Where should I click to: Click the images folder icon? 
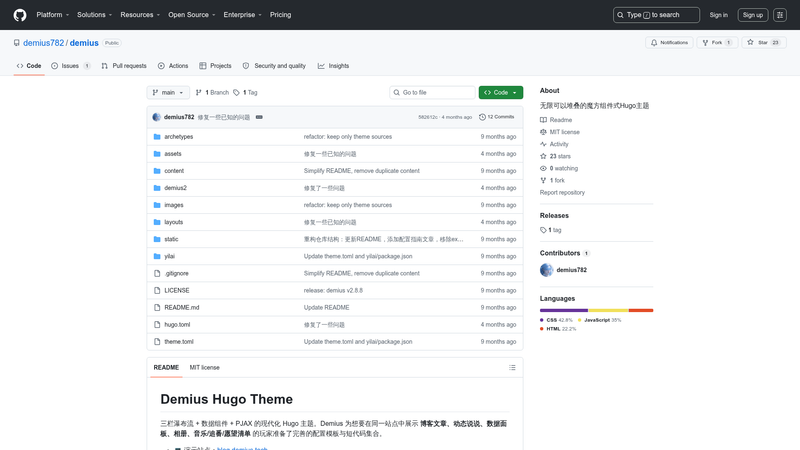click(x=157, y=205)
